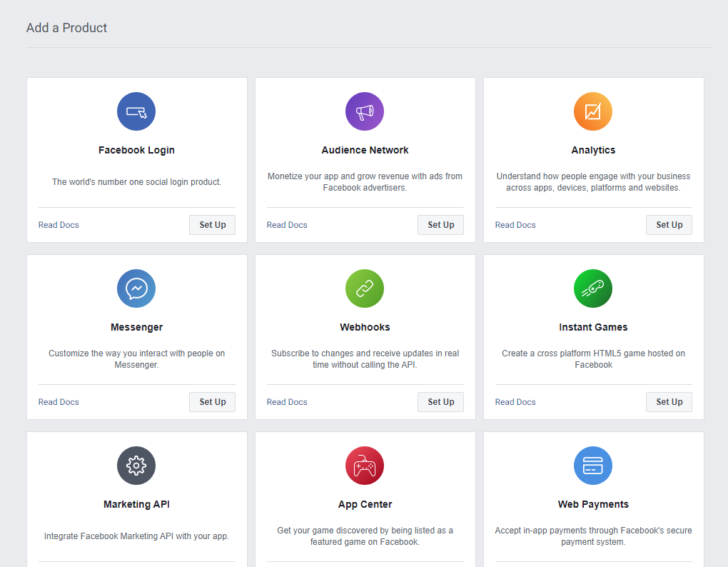Click 'Create a cross platform HTML5 game' description

point(593,359)
